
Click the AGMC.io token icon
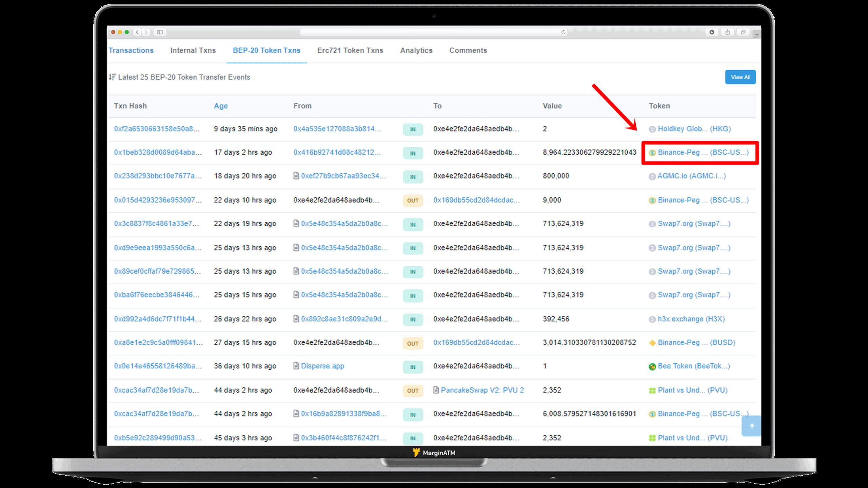coord(652,177)
